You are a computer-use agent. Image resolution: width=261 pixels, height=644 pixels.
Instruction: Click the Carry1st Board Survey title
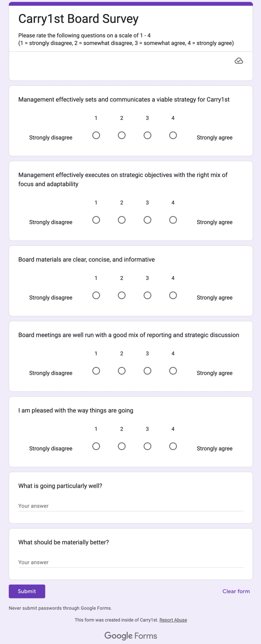pos(78,18)
